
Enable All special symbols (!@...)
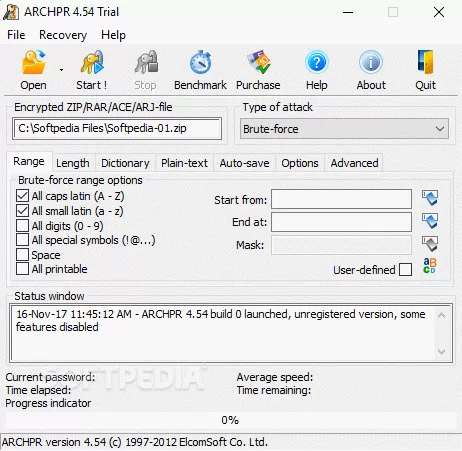[22, 240]
